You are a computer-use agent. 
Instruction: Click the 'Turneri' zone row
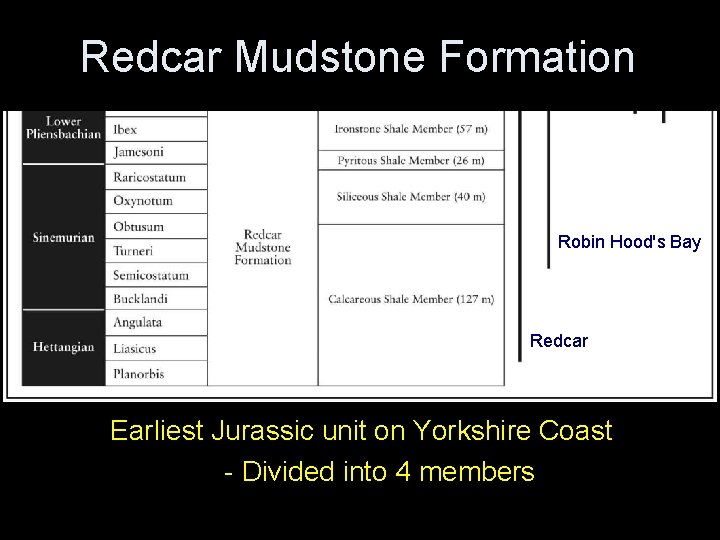click(156, 251)
